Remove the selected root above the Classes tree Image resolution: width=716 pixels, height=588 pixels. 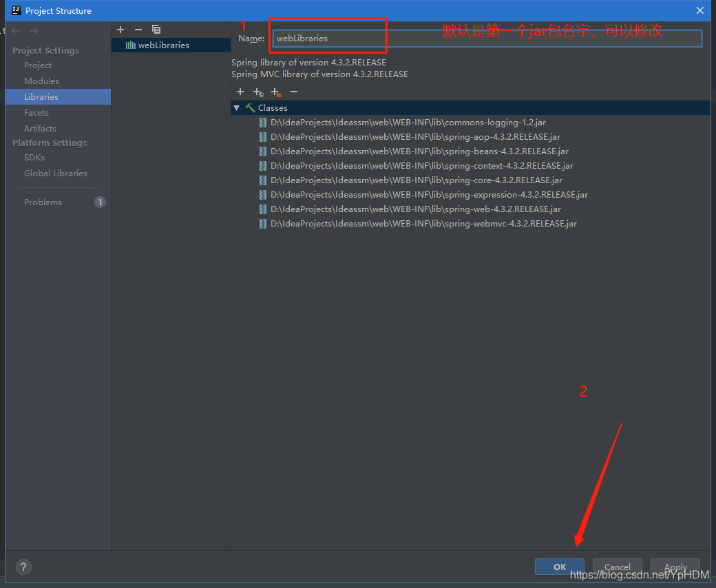294,92
